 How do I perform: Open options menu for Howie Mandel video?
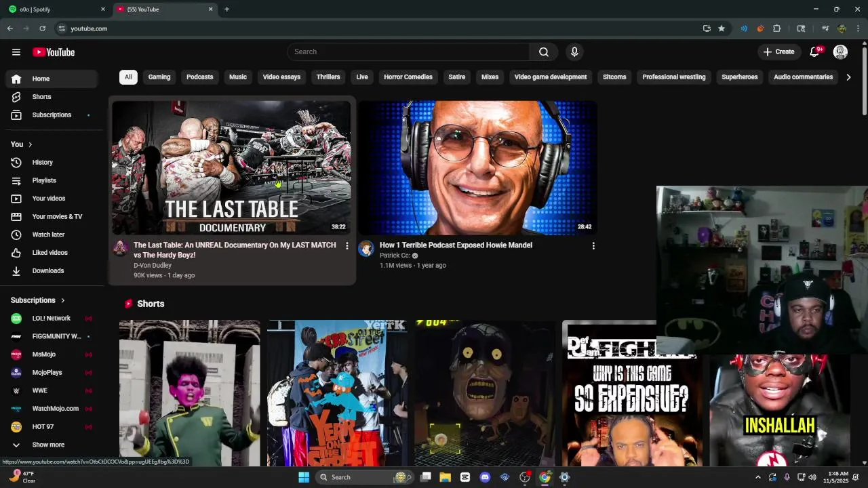[593, 246]
